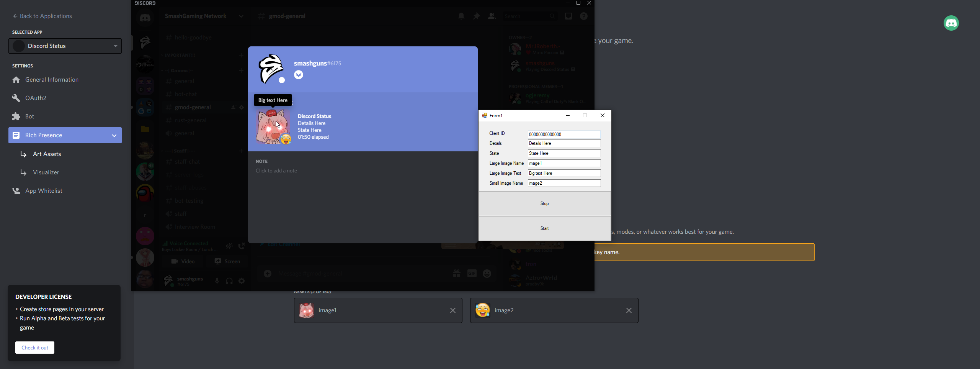Image resolution: width=980 pixels, height=369 pixels.
Task: Open GIF picker in message bar
Action: pyautogui.click(x=472, y=274)
